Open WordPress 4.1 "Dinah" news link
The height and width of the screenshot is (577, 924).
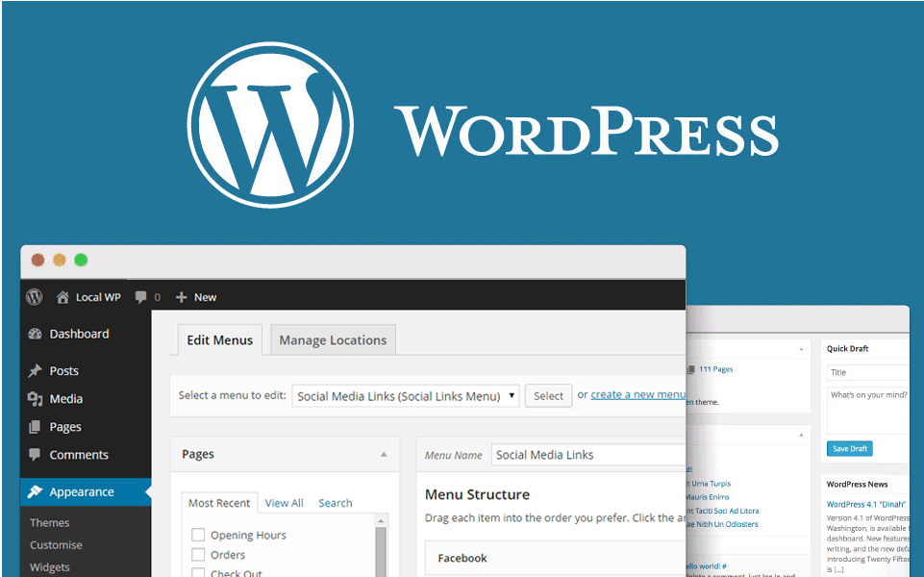tap(865, 505)
